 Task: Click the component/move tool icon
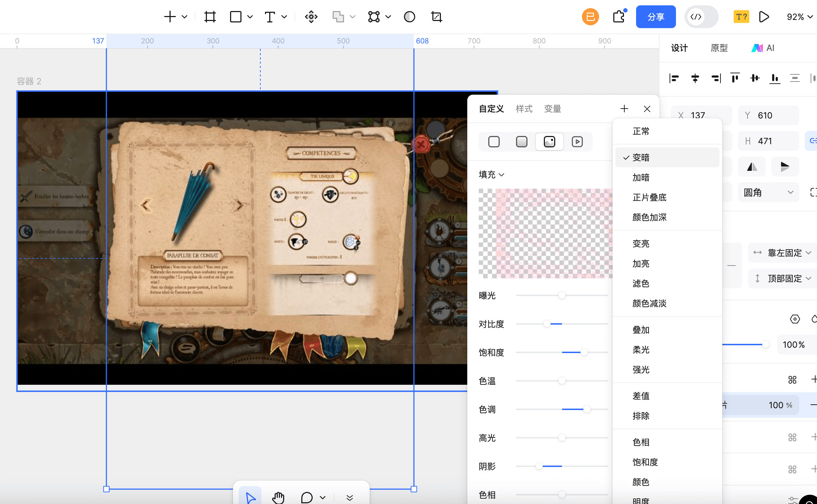pos(311,17)
